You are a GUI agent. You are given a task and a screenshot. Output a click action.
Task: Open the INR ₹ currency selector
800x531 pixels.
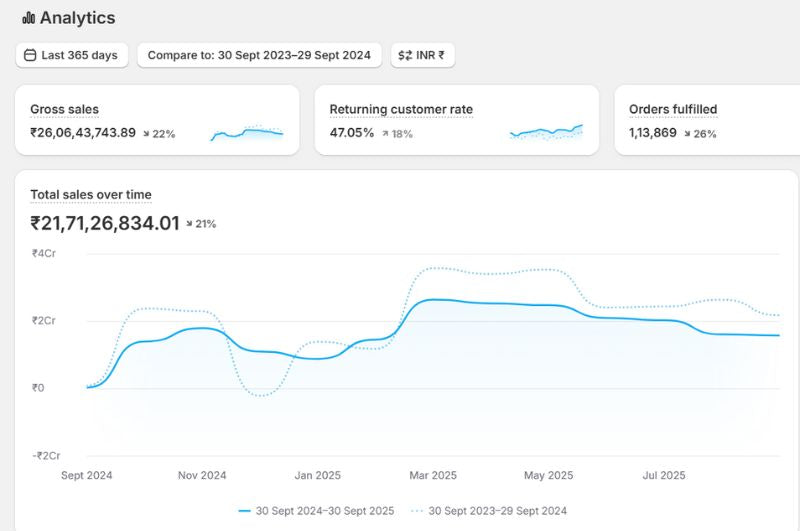423,55
